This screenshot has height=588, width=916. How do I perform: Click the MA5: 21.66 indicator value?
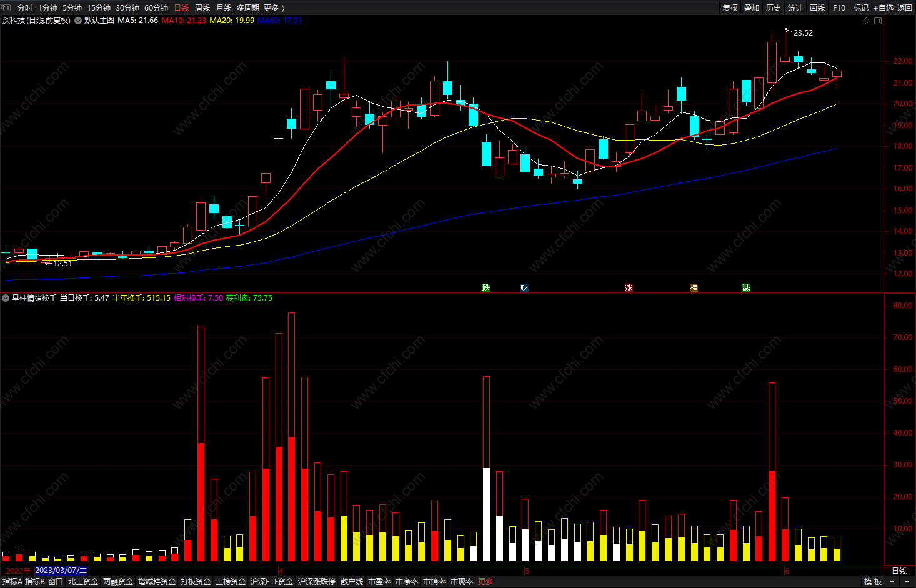(138, 21)
